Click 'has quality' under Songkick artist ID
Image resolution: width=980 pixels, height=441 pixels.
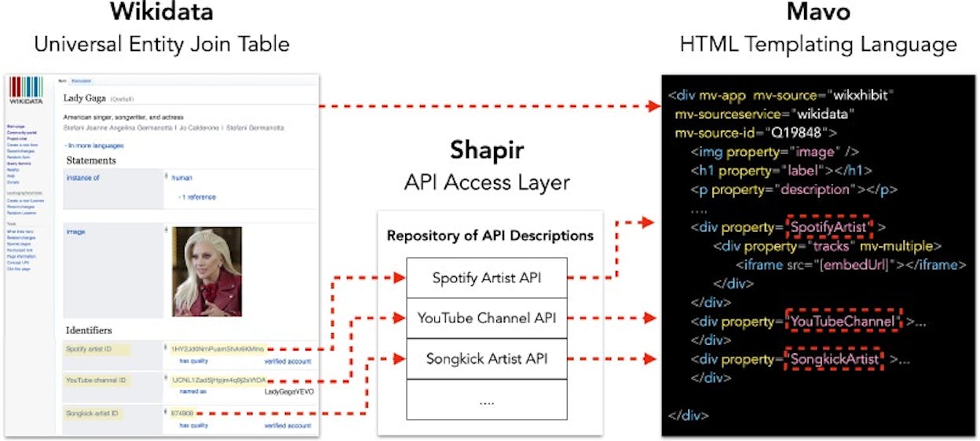tap(194, 425)
